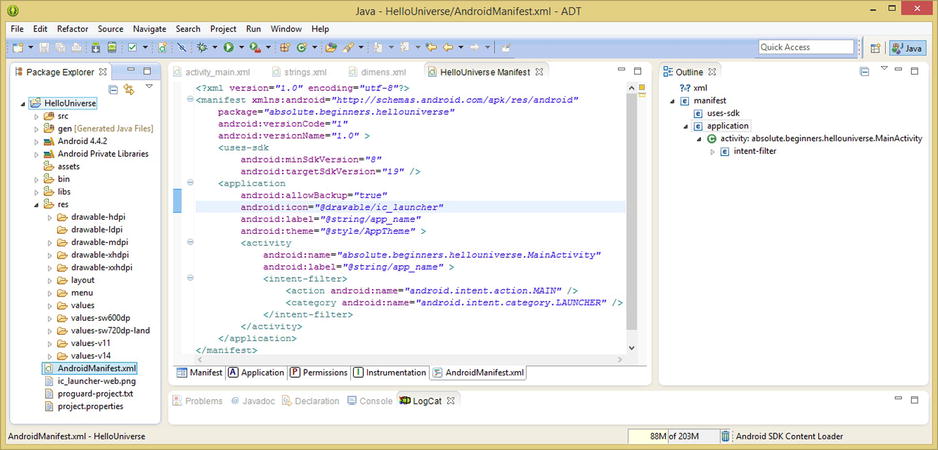Viewport: 938px width, 450px height.
Task: Click the Quick Access search field
Action: [x=805, y=47]
